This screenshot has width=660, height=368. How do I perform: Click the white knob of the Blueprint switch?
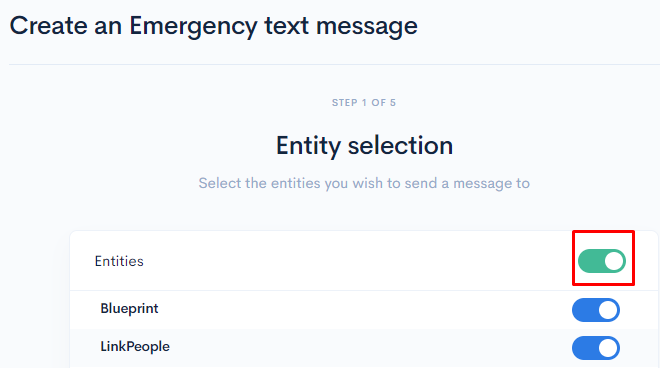tap(608, 310)
